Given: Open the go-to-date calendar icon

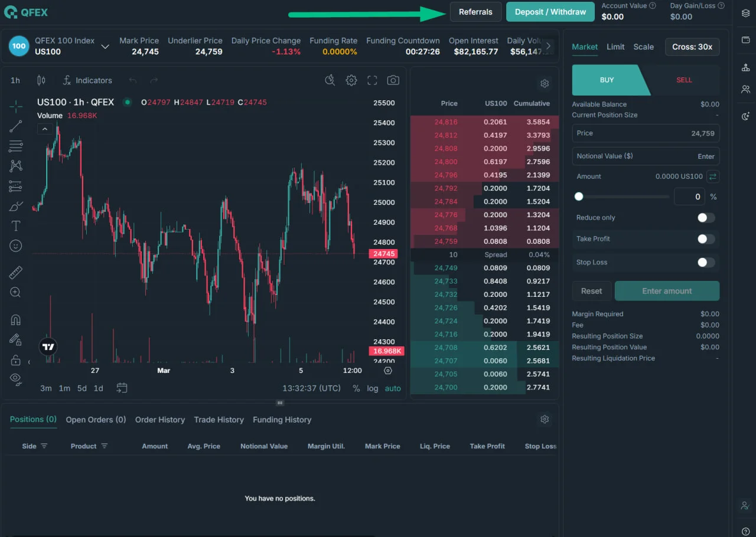Looking at the screenshot, I should (122, 388).
